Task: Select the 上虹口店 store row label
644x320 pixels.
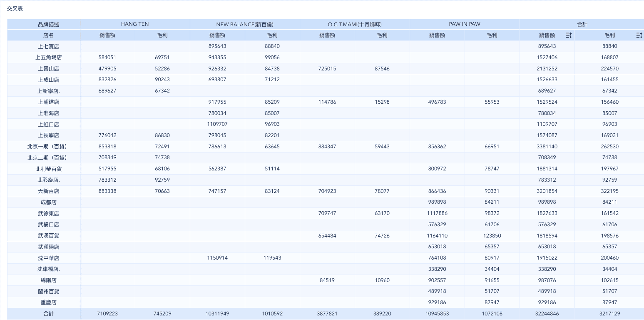Action: [x=49, y=124]
